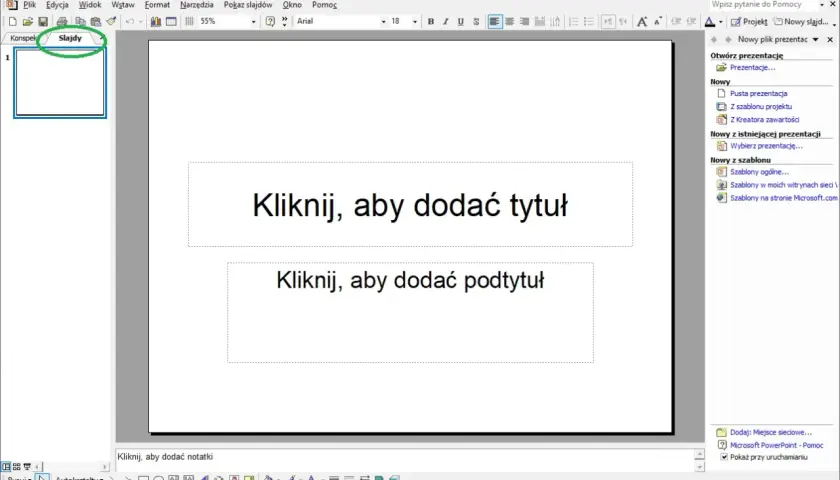Toggle align left button

[x=494, y=22]
